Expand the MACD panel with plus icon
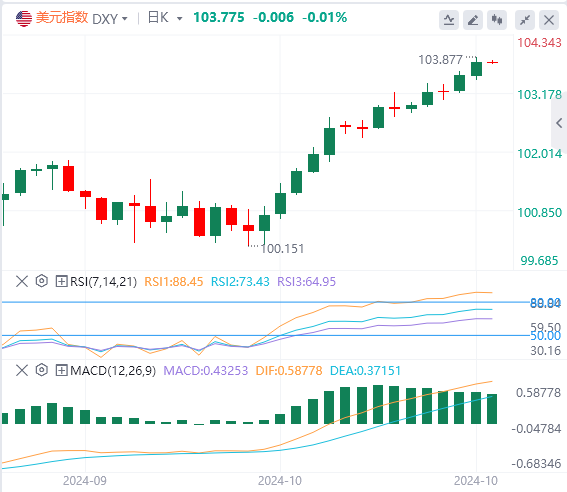 tap(61, 371)
